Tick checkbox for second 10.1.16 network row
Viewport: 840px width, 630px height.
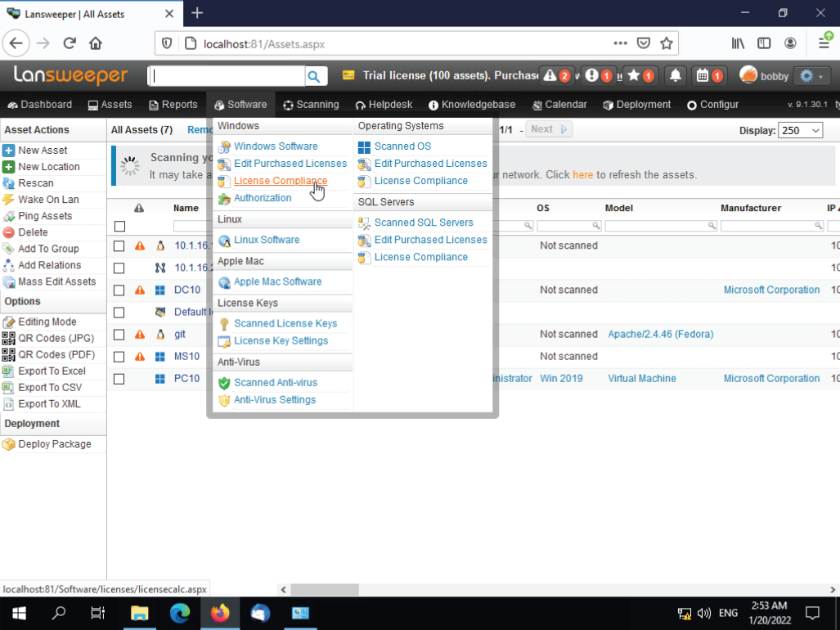pyautogui.click(x=119, y=268)
